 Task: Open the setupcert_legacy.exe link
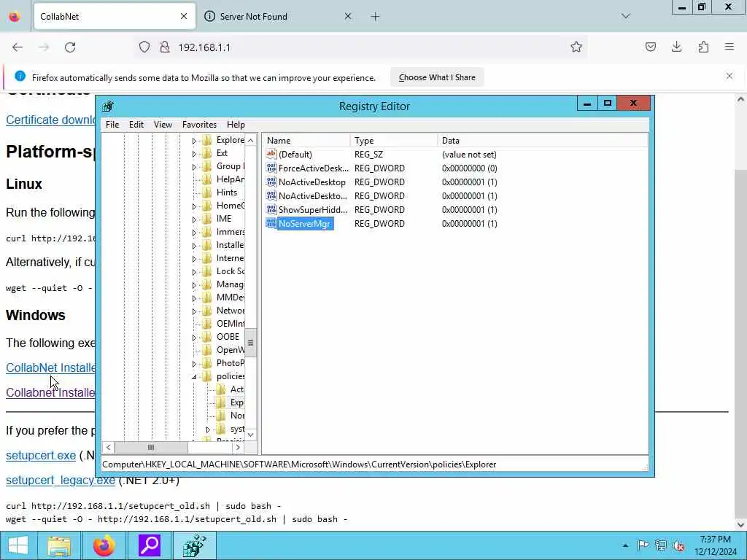[61, 480]
